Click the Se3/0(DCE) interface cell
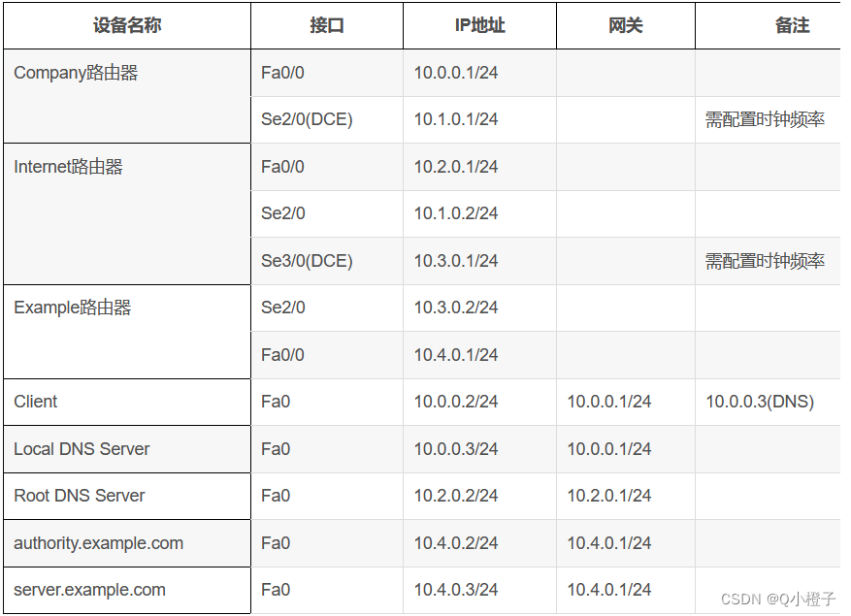851x616 pixels. click(327, 261)
